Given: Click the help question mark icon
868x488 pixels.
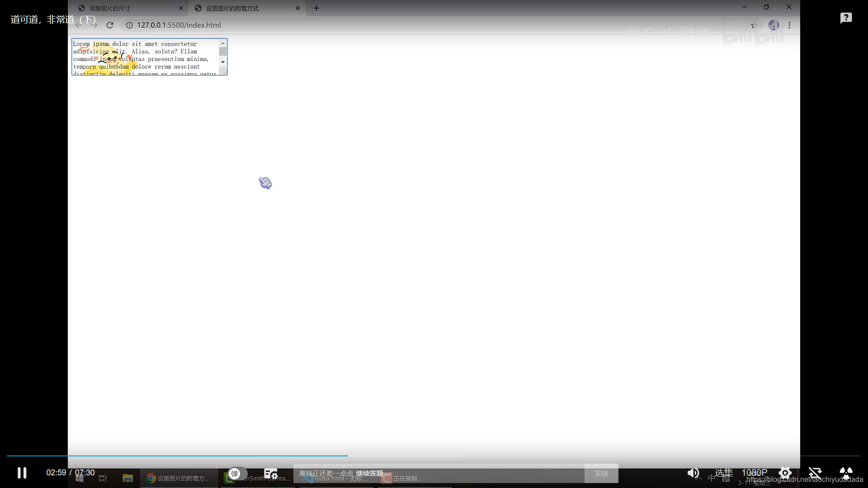Looking at the screenshot, I should click(x=846, y=18).
